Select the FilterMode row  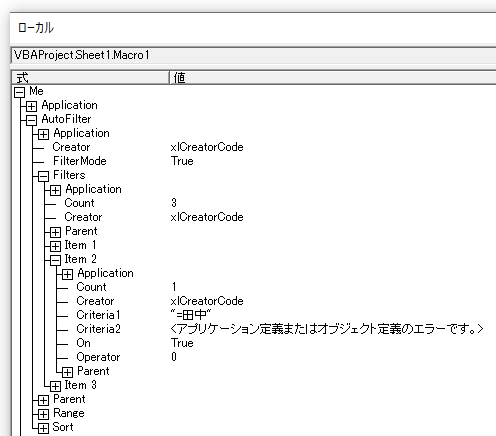click(253, 161)
